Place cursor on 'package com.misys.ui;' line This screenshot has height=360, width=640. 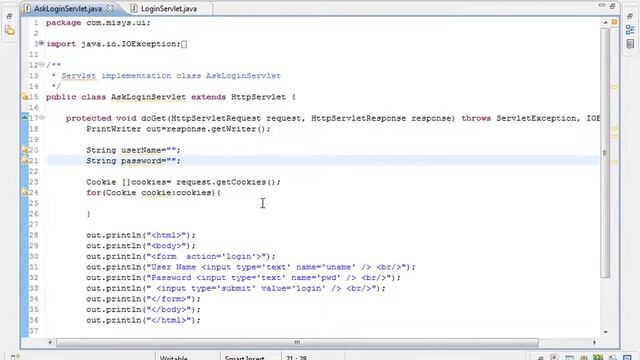(98, 23)
